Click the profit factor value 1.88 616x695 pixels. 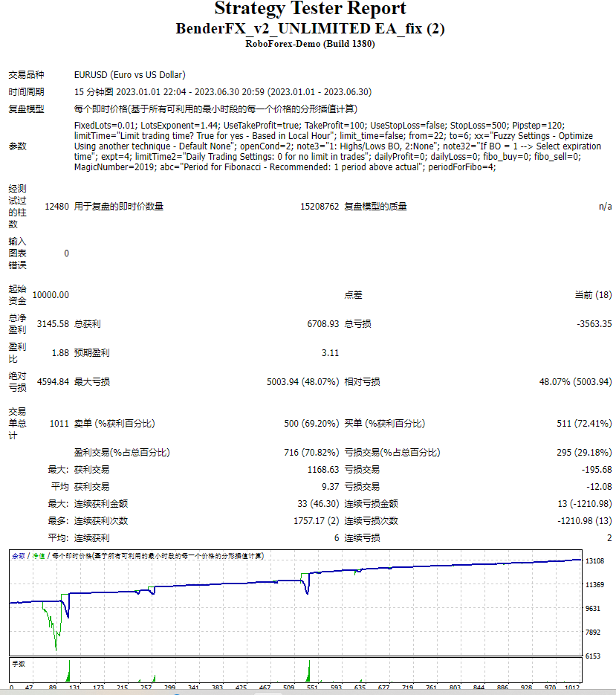(60, 353)
